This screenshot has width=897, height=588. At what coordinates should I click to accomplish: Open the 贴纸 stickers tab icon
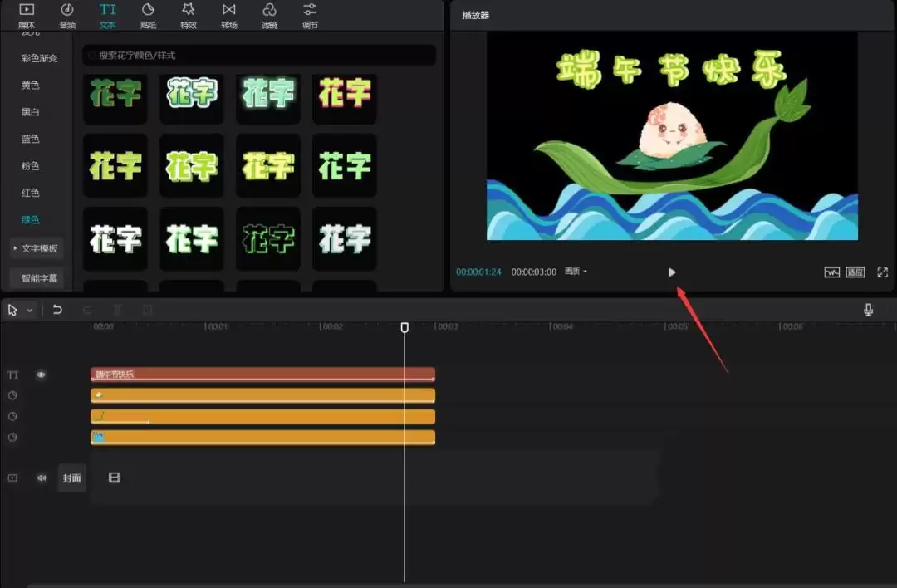coord(148,10)
